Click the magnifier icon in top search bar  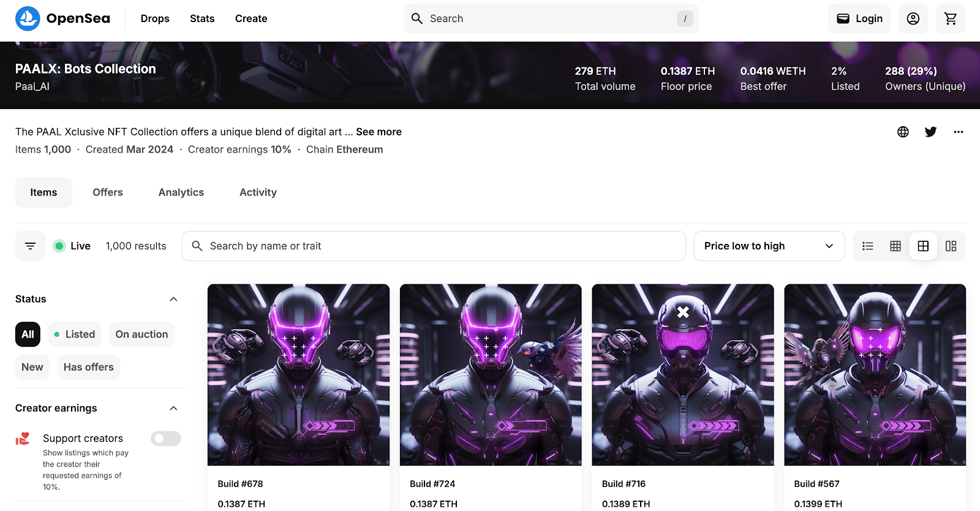417,18
